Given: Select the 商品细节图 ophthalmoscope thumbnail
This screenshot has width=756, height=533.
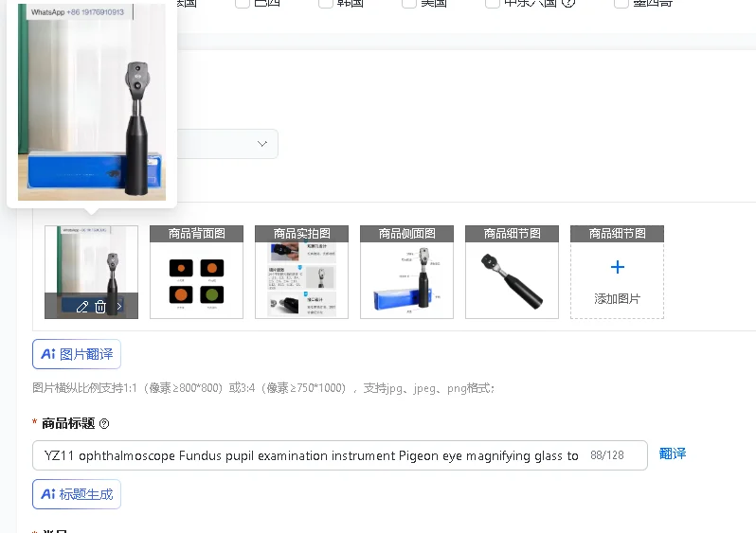Looking at the screenshot, I should click(512, 272).
